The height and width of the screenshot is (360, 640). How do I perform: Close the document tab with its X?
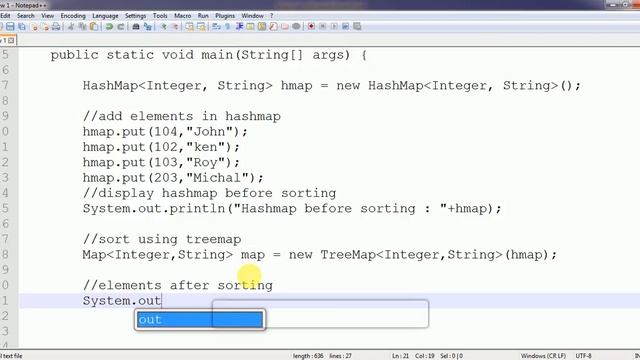pyautogui.click(x=11, y=40)
